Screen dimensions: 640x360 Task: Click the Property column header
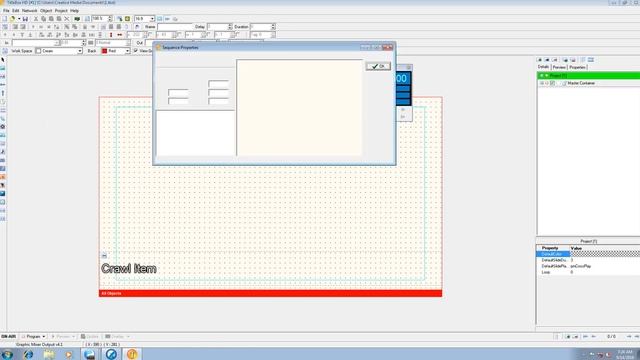(x=553, y=248)
